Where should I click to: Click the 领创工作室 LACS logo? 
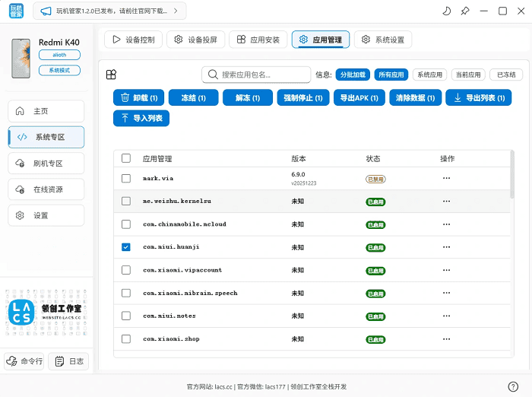(46, 313)
